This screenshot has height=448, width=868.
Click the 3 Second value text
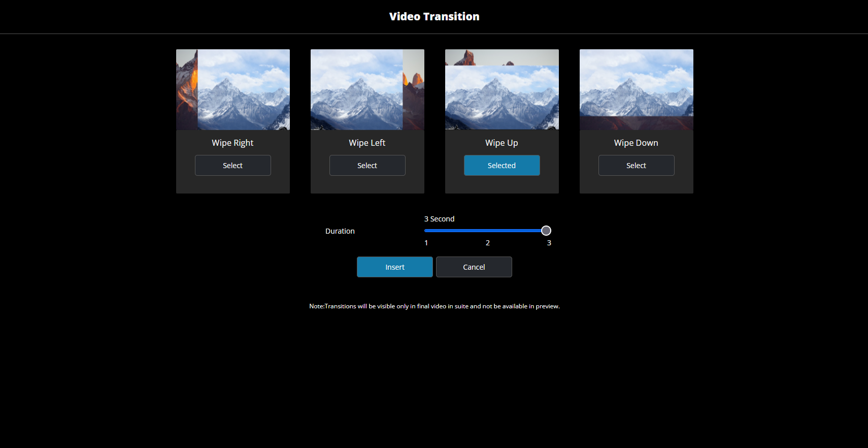439,219
